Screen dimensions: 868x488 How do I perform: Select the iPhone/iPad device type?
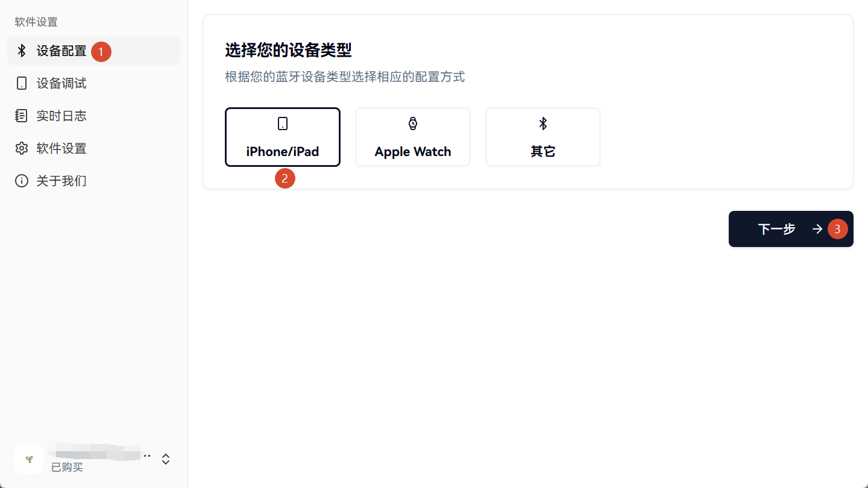pyautogui.click(x=283, y=137)
